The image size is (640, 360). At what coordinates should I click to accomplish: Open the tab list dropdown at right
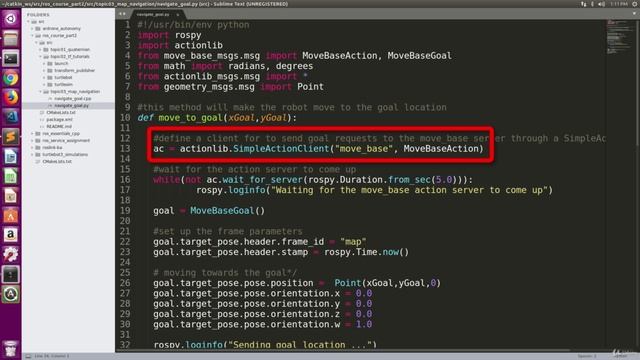634,13
